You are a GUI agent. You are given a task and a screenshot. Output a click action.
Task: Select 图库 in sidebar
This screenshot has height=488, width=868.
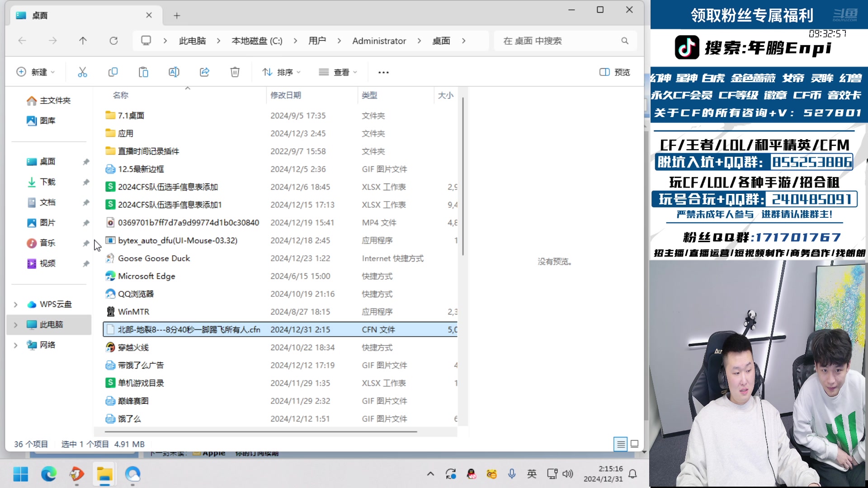tap(41, 121)
